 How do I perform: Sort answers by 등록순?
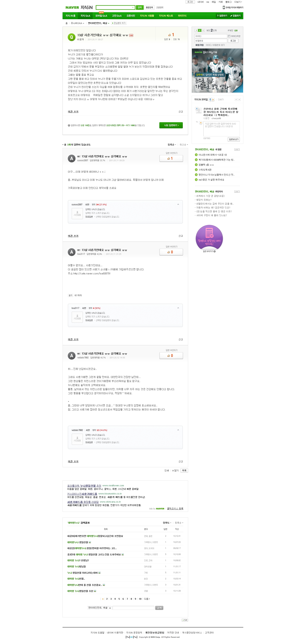pyautogui.click(x=172, y=145)
